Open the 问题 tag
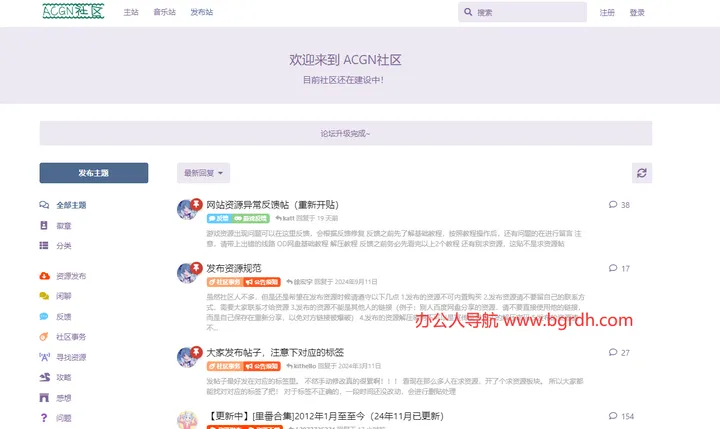Screen dimensions: 720x429 [64, 418]
